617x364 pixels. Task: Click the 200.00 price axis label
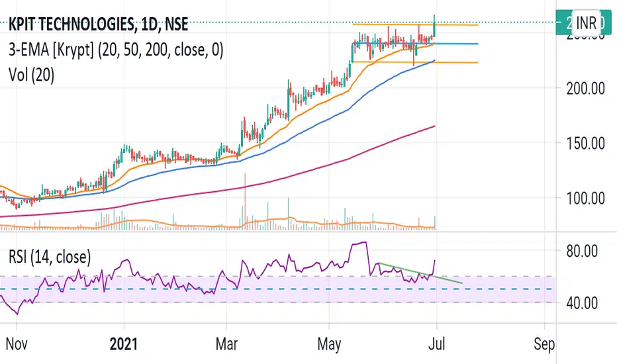tap(585, 89)
